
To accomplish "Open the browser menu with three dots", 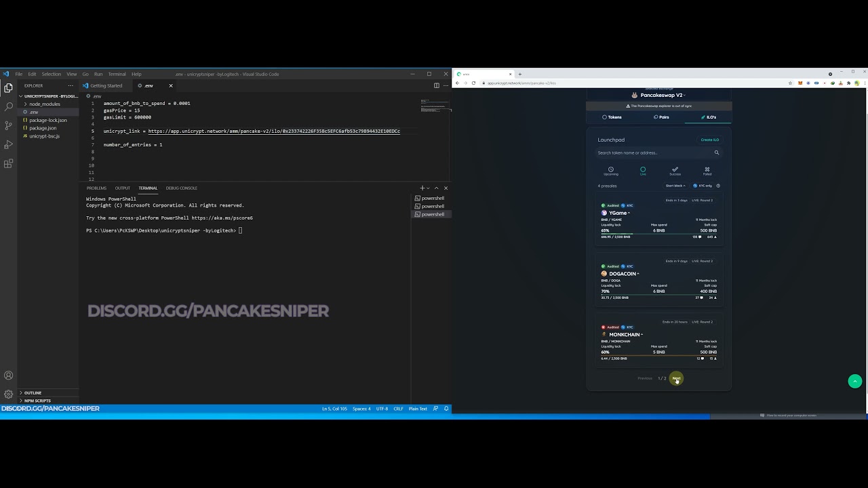I will coord(864,83).
